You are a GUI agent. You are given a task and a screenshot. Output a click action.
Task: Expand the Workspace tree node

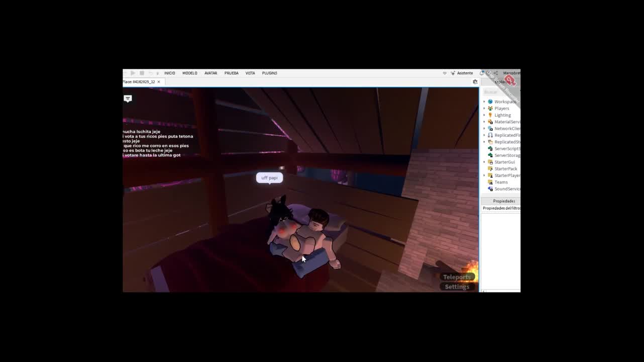point(484,102)
